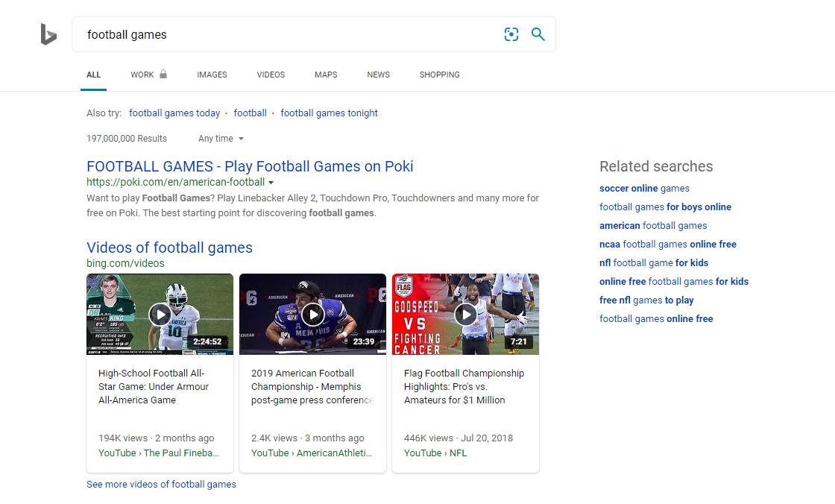Image resolution: width=835 pixels, height=504 pixels.
Task: Open the MAPS tab
Action: click(x=326, y=75)
